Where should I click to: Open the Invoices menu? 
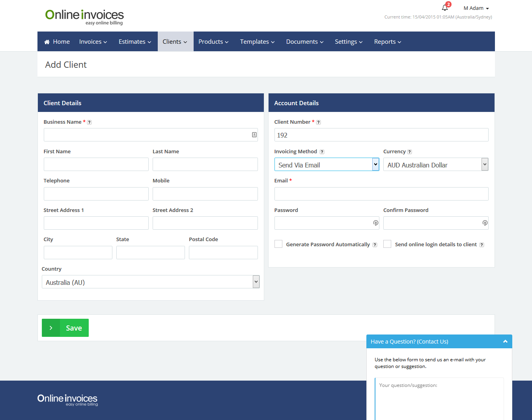click(x=93, y=42)
